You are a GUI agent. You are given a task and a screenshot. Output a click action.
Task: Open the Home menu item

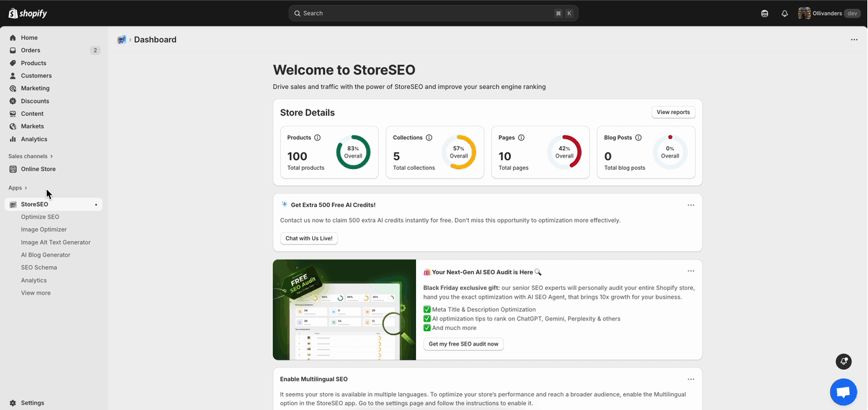coord(30,37)
